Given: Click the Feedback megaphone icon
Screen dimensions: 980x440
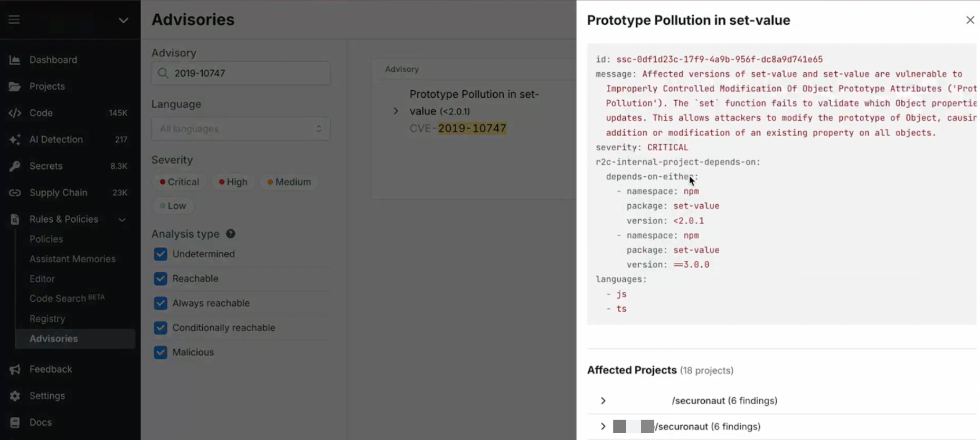Looking at the screenshot, I should pos(15,369).
